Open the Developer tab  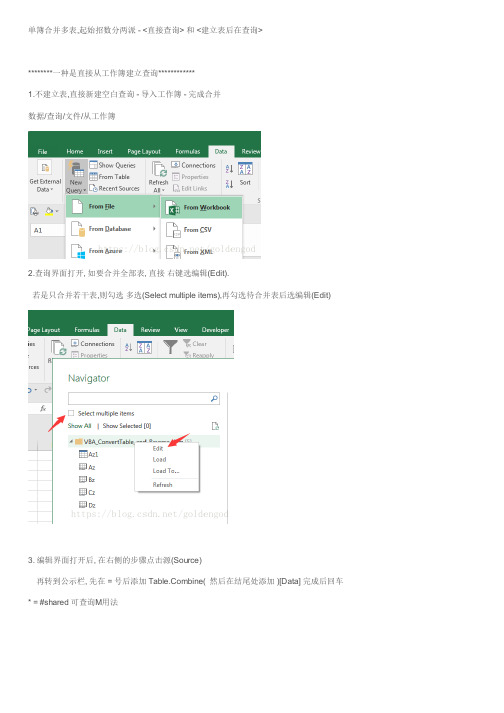coord(215,330)
